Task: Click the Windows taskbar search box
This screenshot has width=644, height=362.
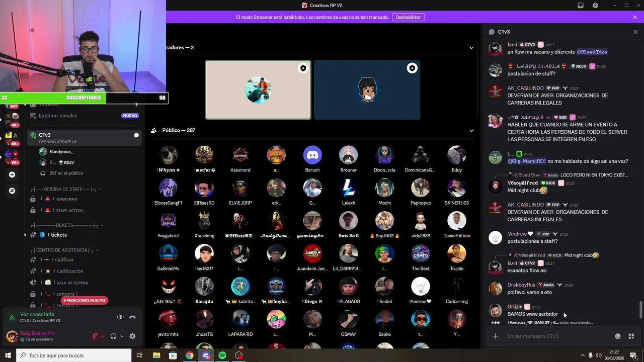Action: click(74, 355)
